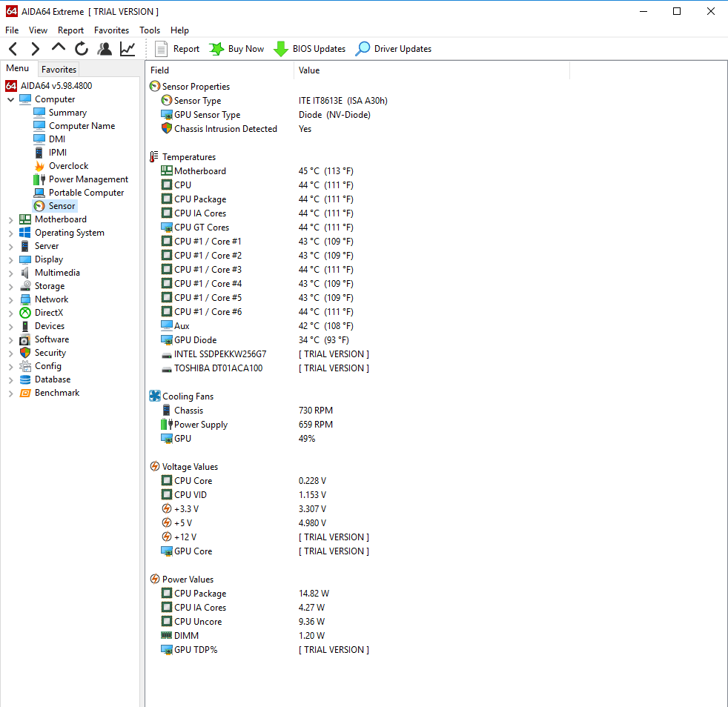Open the View menu
The width and height of the screenshot is (728, 707).
[38, 30]
